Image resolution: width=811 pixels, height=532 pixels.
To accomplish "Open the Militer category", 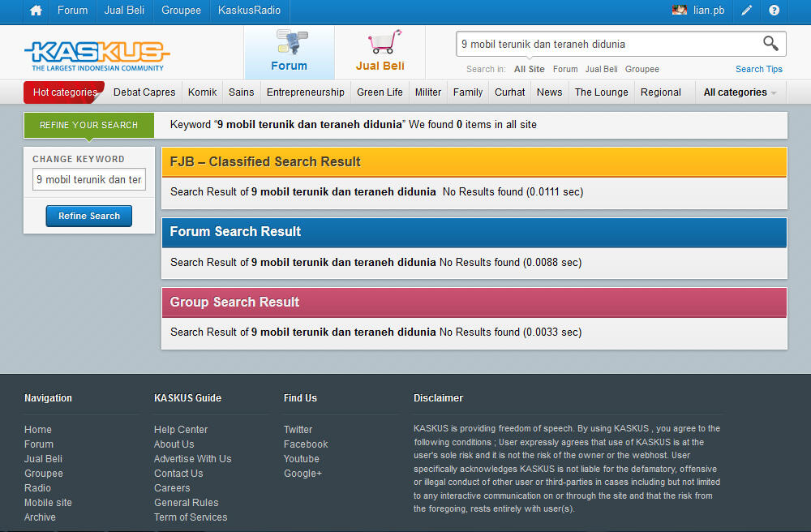I will click(x=428, y=92).
